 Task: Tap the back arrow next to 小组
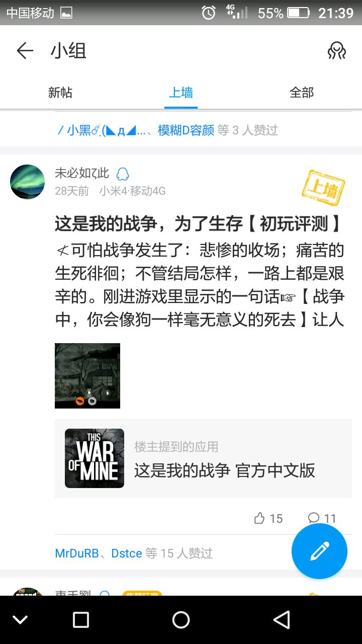click(x=25, y=51)
